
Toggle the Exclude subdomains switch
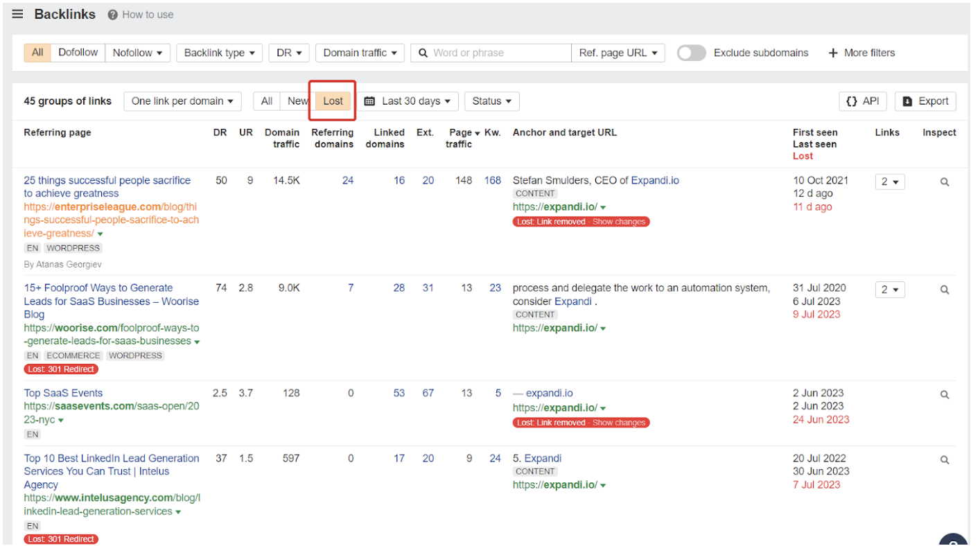pos(691,53)
